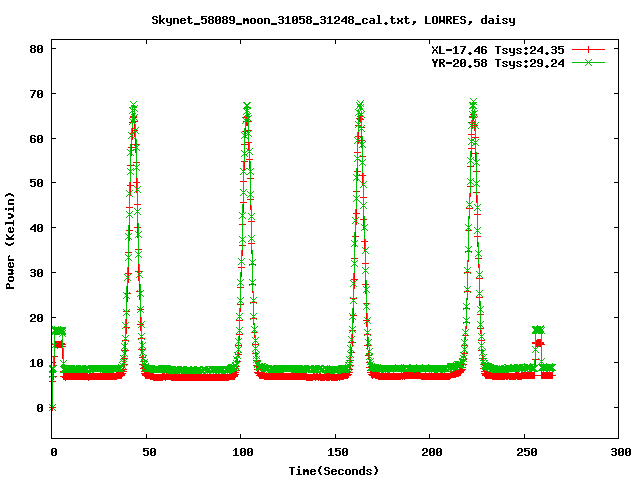Click x-axis tick label 150
The width and height of the screenshot is (640, 480).
[338, 452]
